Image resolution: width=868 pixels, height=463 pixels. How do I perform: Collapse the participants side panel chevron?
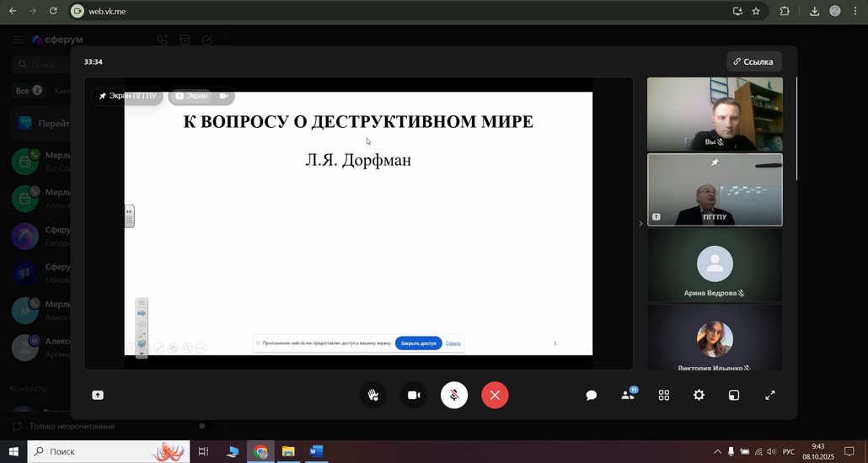pos(640,224)
